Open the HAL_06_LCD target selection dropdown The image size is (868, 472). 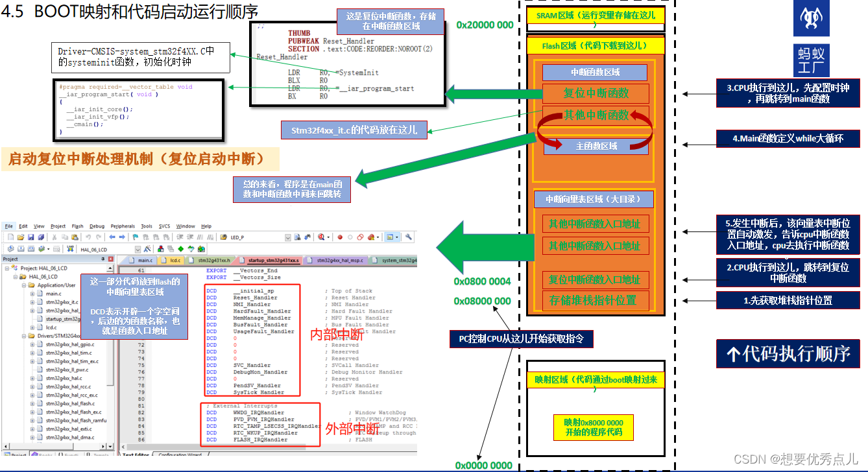[x=138, y=250]
